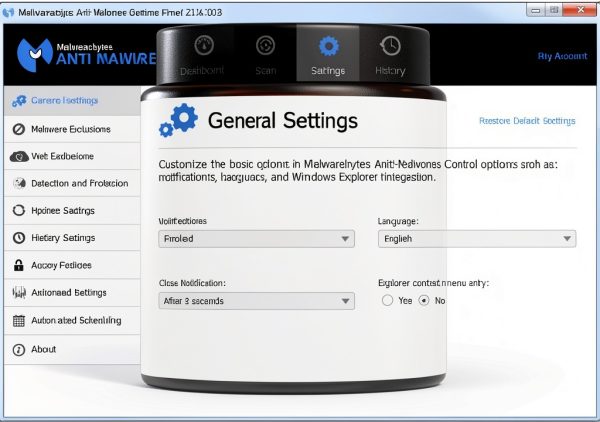Open the About sidebar item

[72, 349]
